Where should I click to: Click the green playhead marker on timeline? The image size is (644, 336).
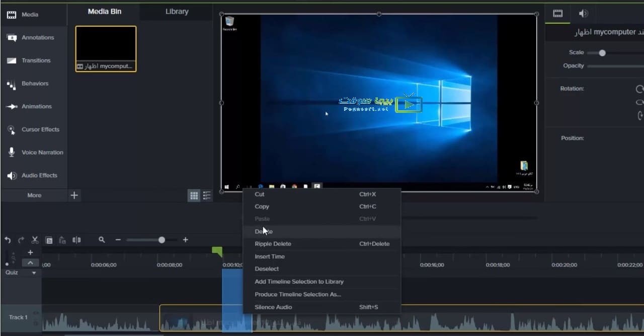click(x=217, y=251)
